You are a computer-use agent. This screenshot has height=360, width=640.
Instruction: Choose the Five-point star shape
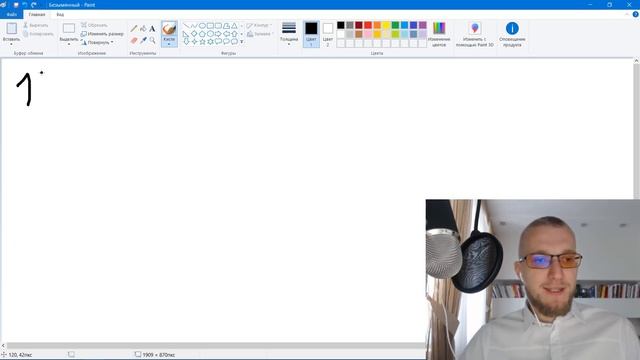click(x=202, y=42)
